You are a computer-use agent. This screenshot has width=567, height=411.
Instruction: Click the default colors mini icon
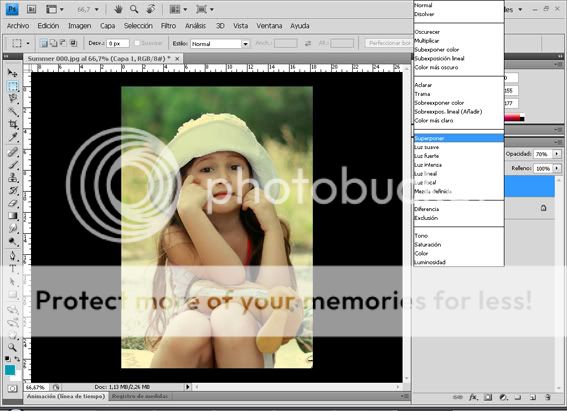(x=8, y=359)
